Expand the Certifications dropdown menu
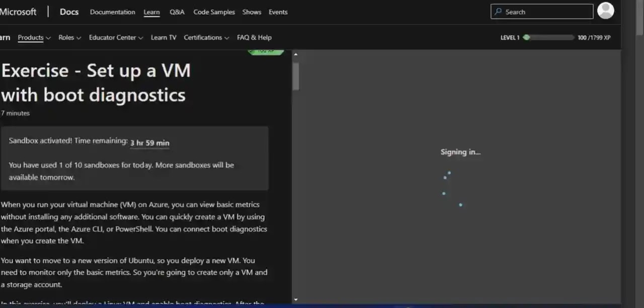 point(206,37)
